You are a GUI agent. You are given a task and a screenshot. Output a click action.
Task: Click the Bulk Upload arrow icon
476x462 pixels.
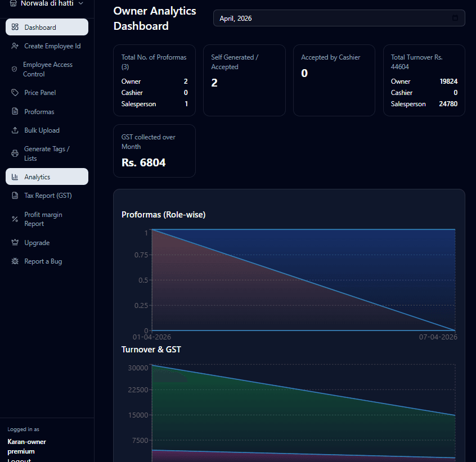[x=15, y=130]
